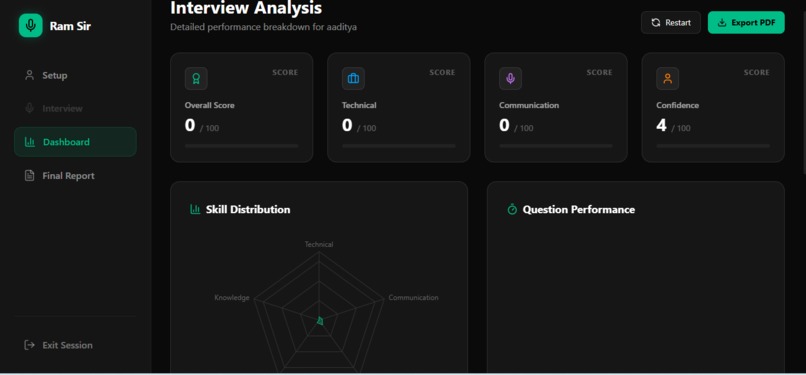Click the Confidence score progress bar
The width and height of the screenshot is (806, 375).
coord(713,146)
